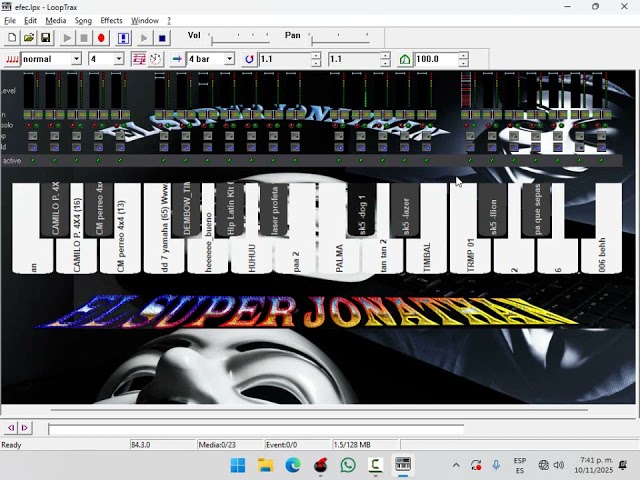
Task: Toggle the active check of last mixer channel
Action: (x=601, y=161)
